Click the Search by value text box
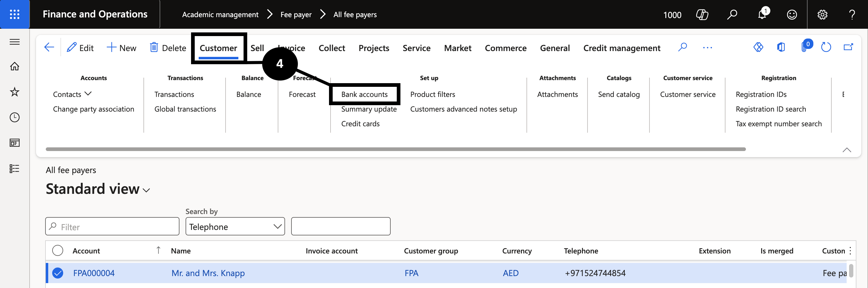 tap(341, 226)
